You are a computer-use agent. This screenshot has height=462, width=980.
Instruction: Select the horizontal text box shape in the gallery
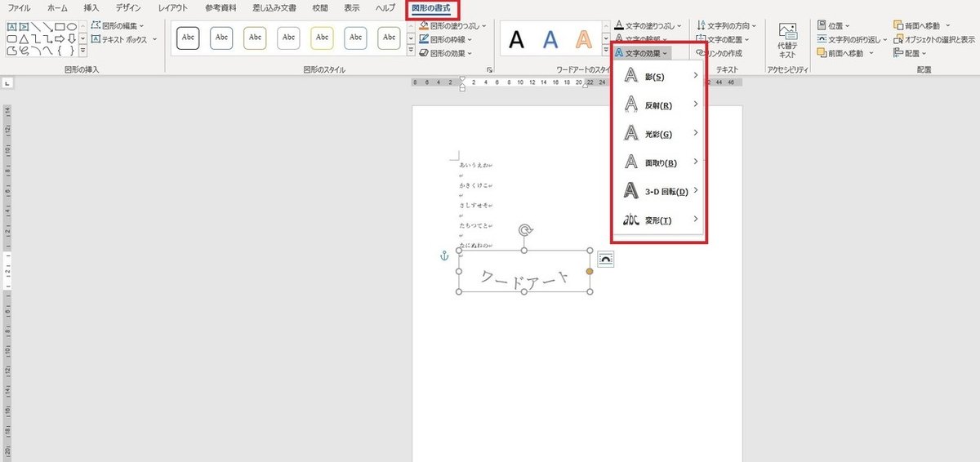coord(12,27)
